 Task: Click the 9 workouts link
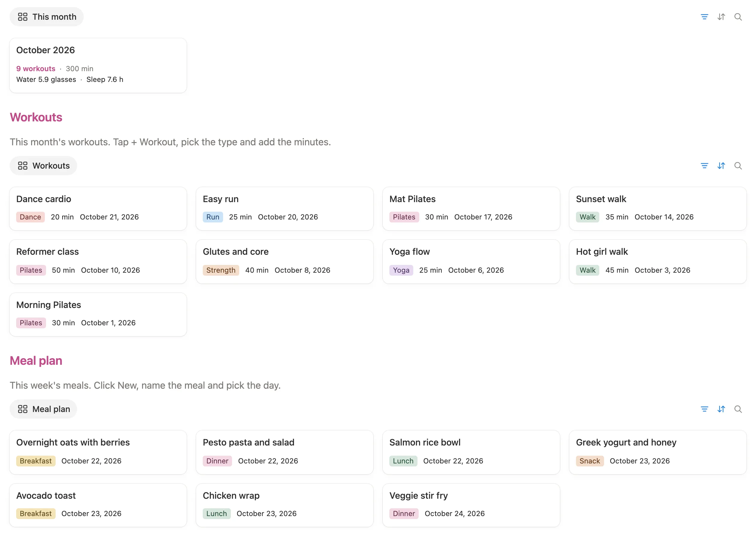(x=36, y=68)
